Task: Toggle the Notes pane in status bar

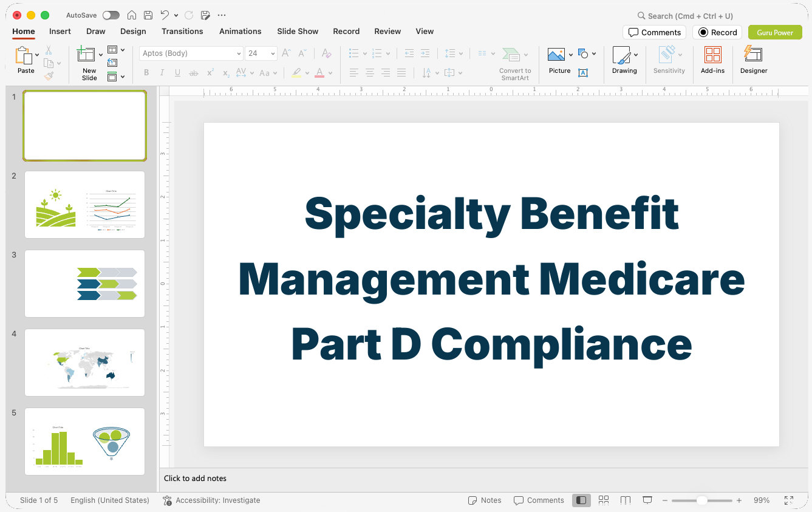Action: (485, 500)
